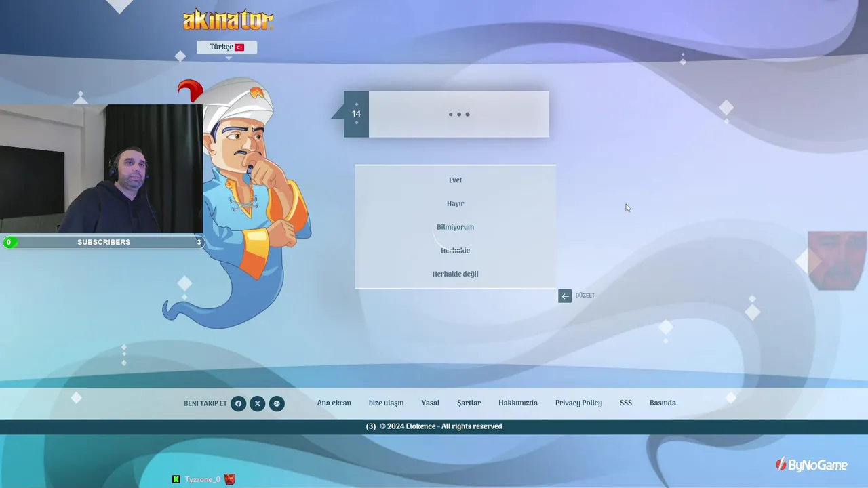Click the red badge icon after Tyzrone_0
Image resolution: width=868 pixels, height=488 pixels.
point(230,479)
